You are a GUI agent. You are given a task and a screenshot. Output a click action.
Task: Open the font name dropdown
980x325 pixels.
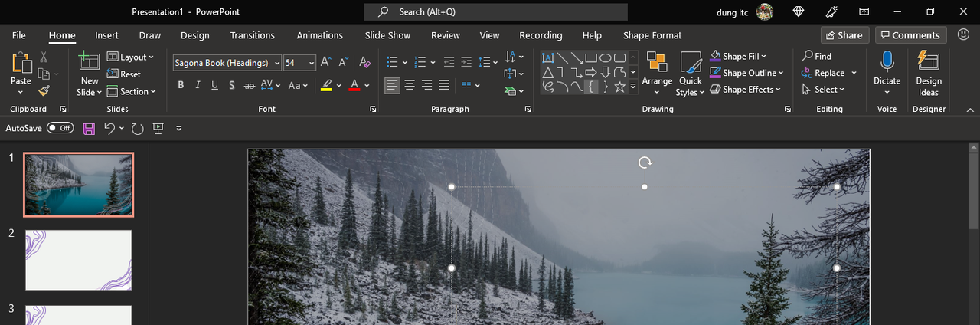276,63
